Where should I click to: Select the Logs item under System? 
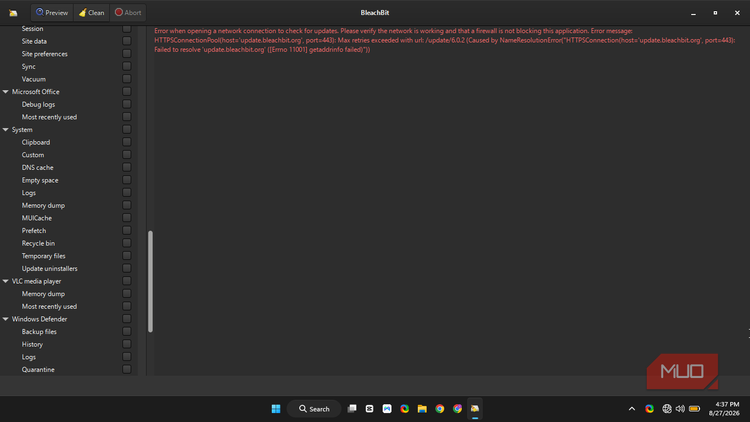[29, 193]
